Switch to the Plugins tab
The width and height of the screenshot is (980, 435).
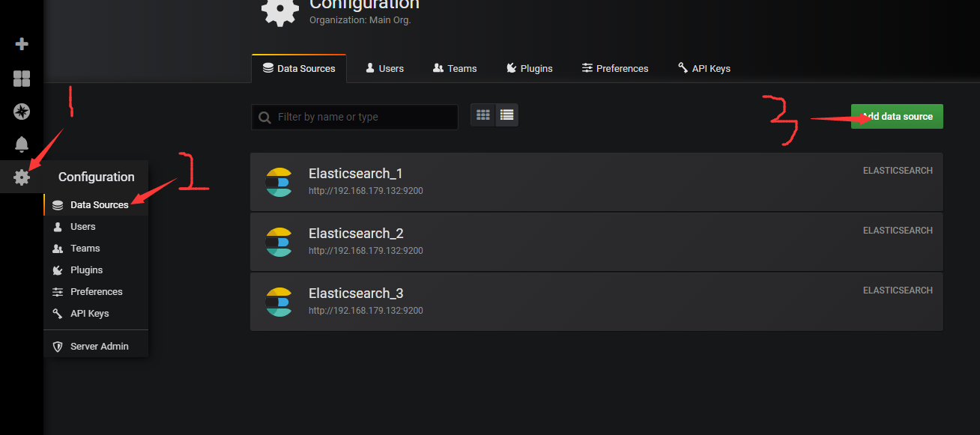pos(530,68)
